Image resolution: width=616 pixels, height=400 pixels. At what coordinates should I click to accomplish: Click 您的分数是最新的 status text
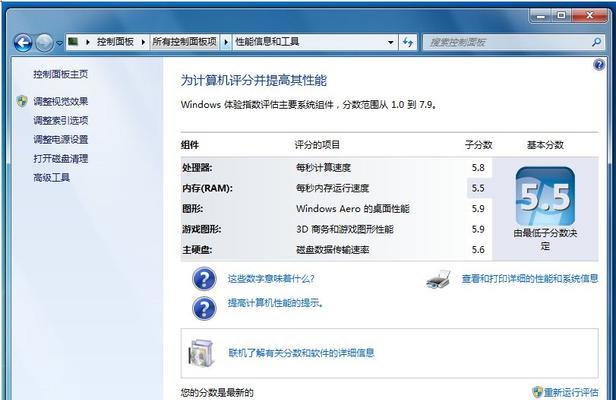(217, 392)
